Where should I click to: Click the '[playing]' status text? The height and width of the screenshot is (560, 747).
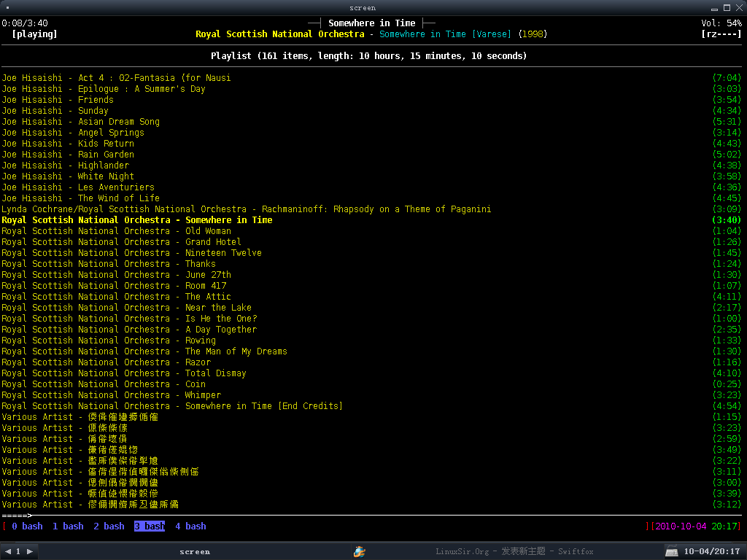pos(34,34)
